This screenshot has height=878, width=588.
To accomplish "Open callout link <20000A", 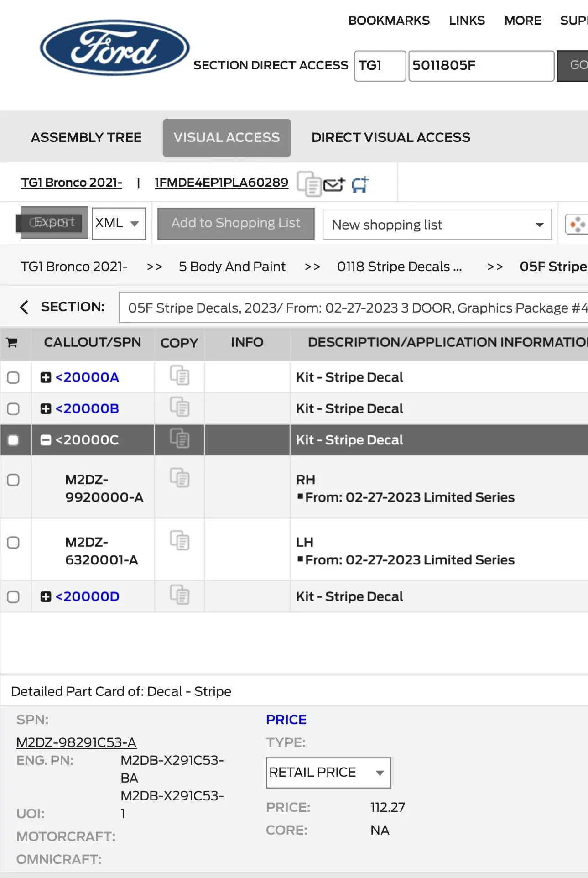I will click(87, 377).
